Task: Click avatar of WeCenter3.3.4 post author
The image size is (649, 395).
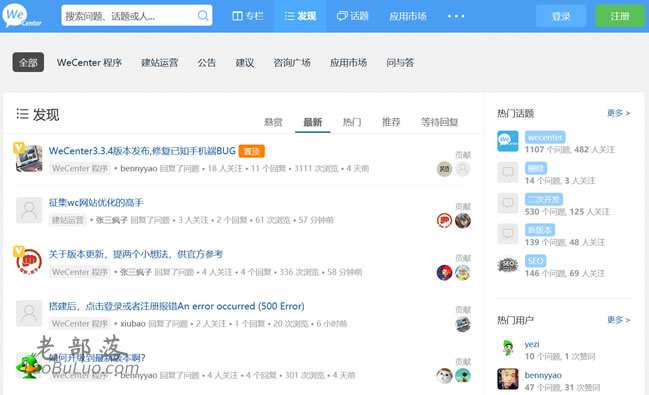Action: (x=29, y=158)
